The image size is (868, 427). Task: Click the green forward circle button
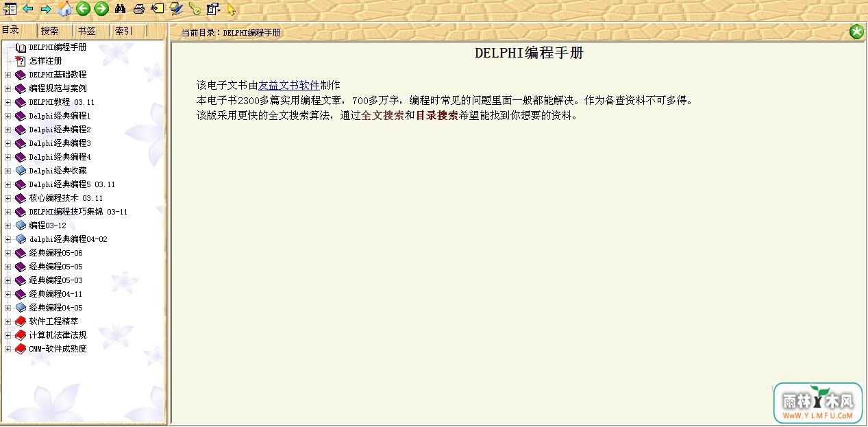(x=101, y=8)
